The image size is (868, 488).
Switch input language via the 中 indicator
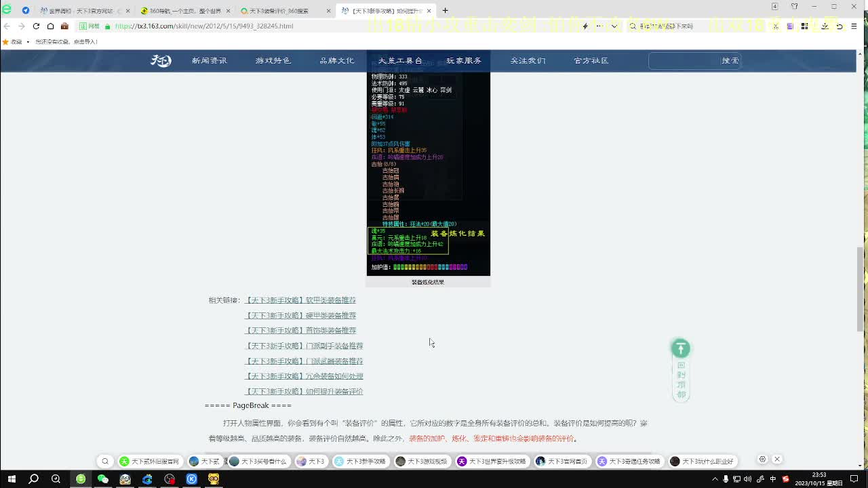pyautogui.click(x=773, y=479)
